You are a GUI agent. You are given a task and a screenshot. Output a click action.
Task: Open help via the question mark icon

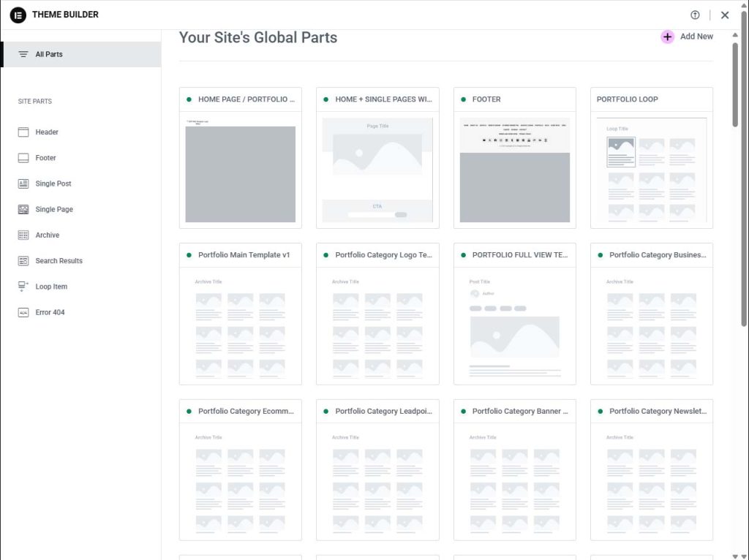tap(695, 15)
